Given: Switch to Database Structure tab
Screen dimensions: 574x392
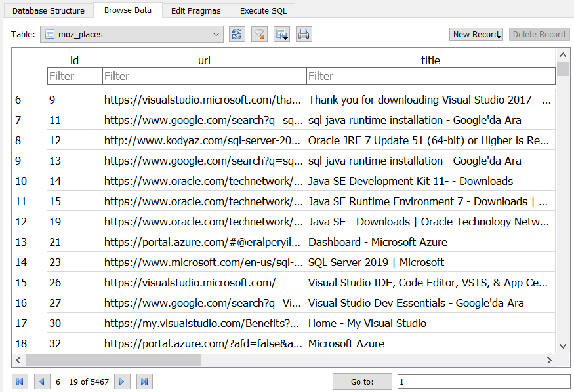Looking at the screenshot, I should click(49, 10).
